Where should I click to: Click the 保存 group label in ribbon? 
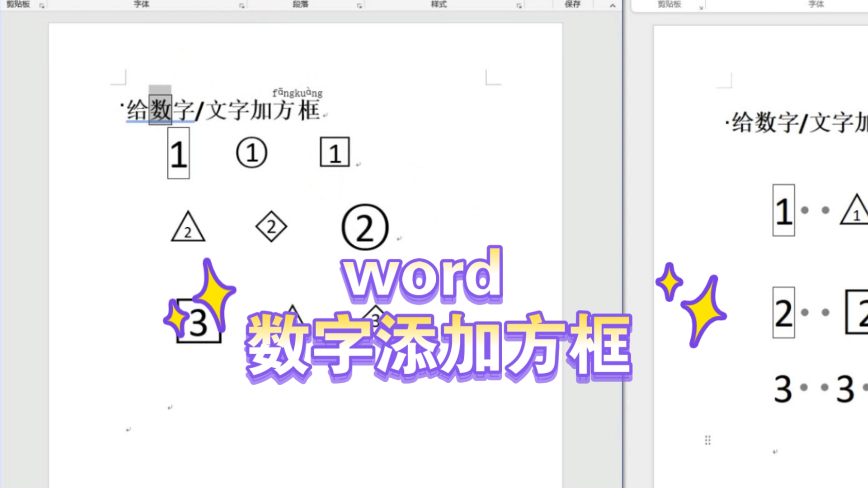coord(572,4)
